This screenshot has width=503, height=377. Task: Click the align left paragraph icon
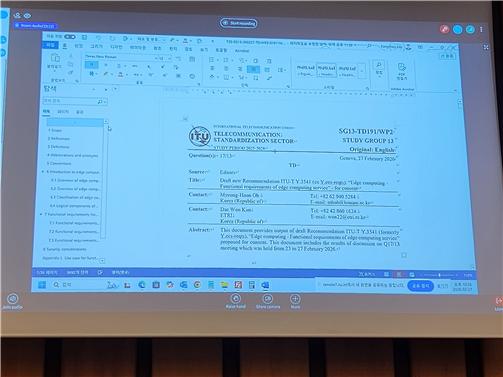tap(212, 68)
